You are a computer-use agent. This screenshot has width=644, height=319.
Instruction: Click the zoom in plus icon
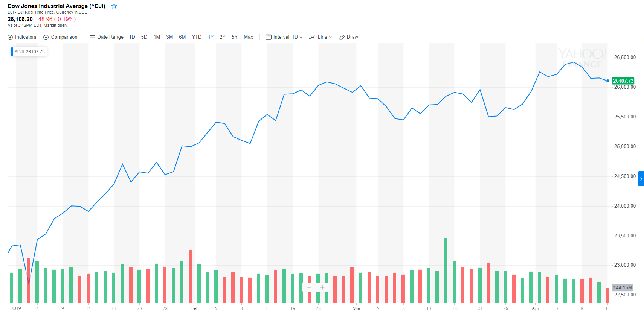(322, 287)
